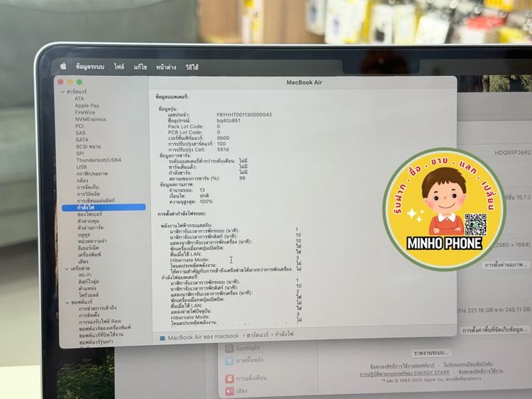Select เสียง in the System Information hardware list
This screenshot has height=399, width=532.
coord(83,261)
